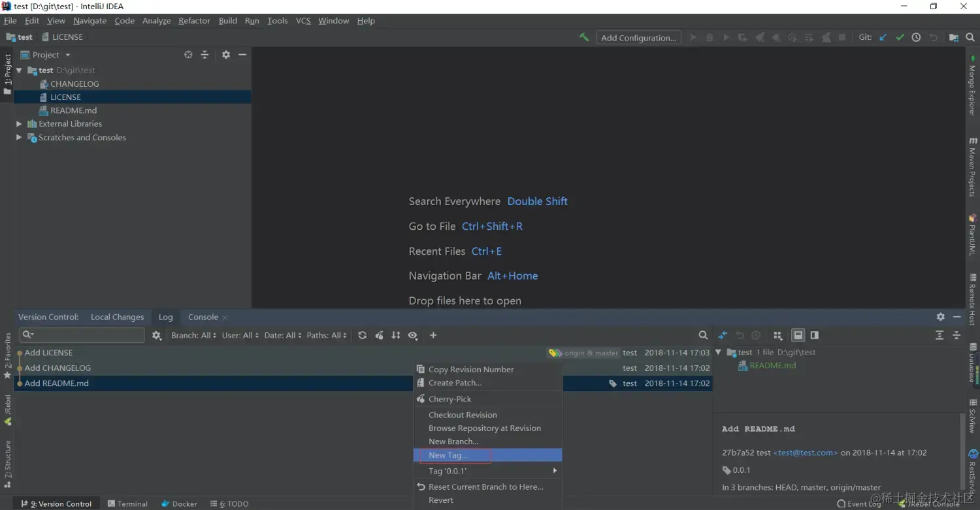This screenshot has height=510, width=980.
Task: Choose Checkout Revision in context menu
Action: coord(488,415)
